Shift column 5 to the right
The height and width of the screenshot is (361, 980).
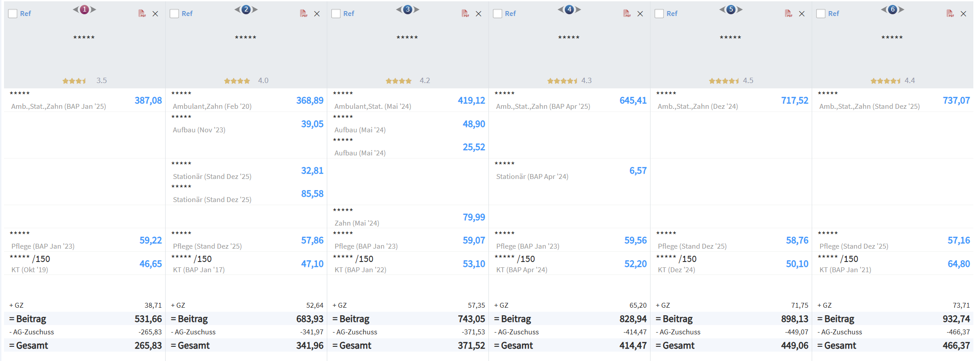pos(740,9)
